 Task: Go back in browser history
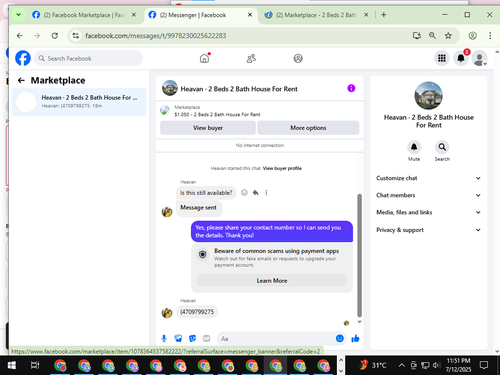(x=20, y=36)
